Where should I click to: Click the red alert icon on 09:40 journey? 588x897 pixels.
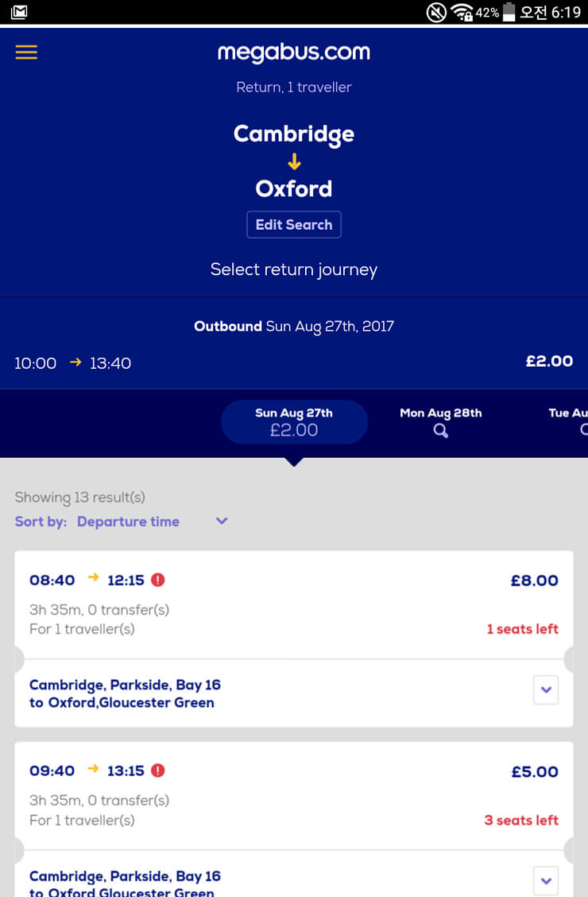(x=158, y=771)
